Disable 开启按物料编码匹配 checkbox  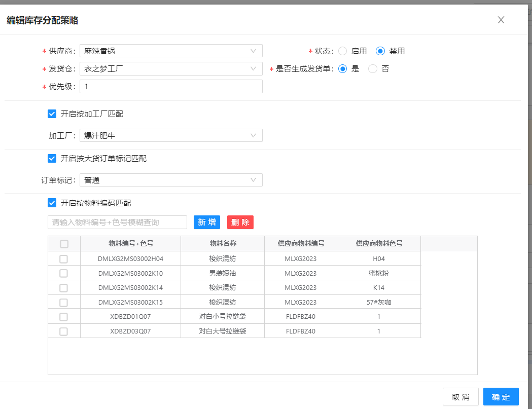pyautogui.click(x=52, y=203)
